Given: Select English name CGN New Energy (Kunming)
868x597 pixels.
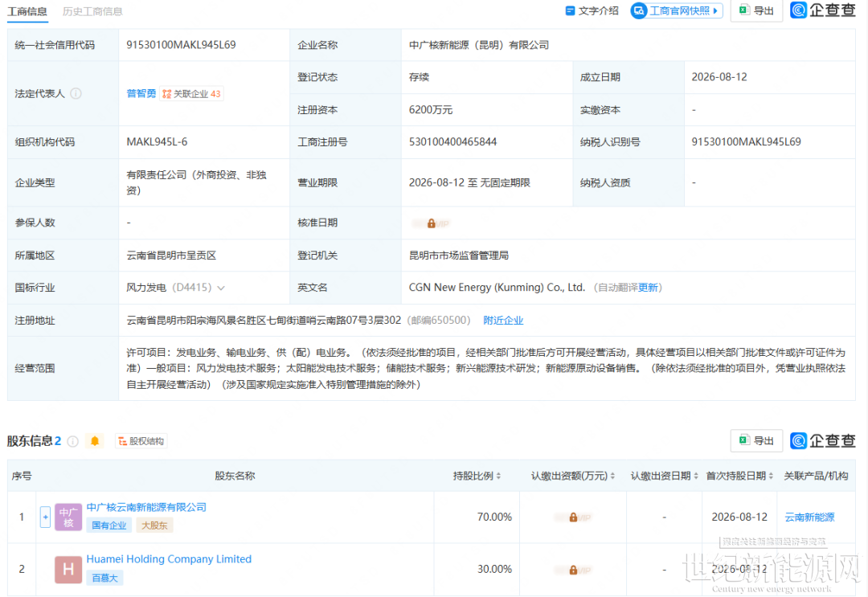Looking at the screenshot, I should (x=497, y=288).
